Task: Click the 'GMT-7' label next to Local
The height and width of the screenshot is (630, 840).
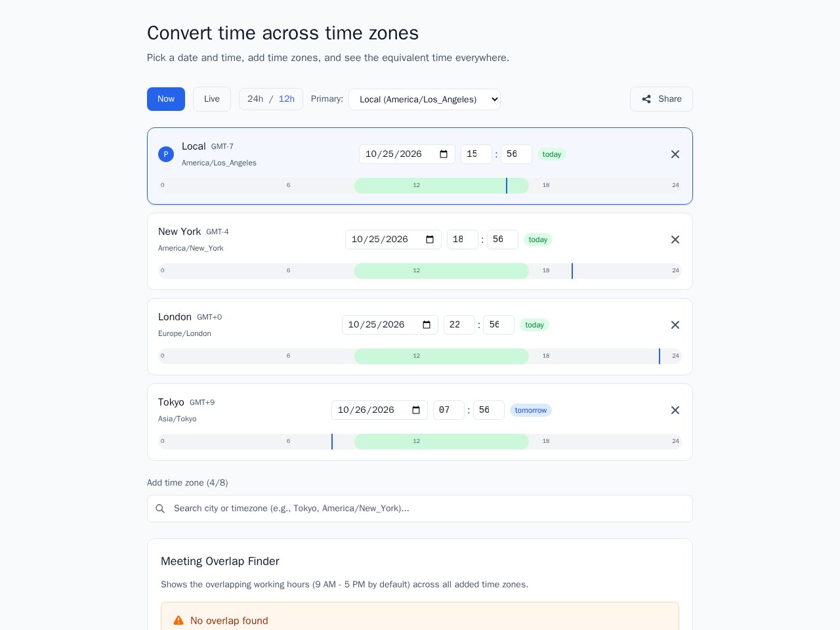Action: (x=222, y=146)
